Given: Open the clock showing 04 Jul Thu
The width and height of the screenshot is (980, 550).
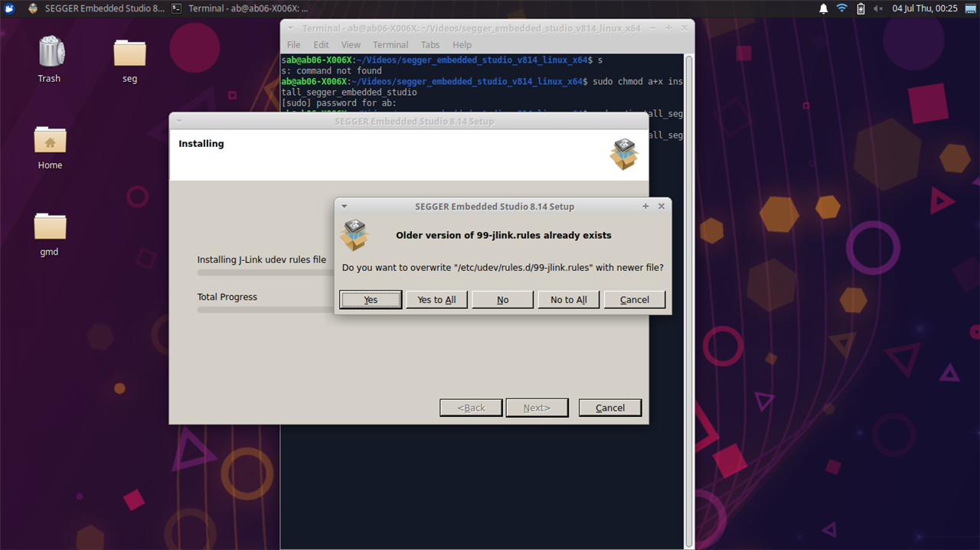Looking at the screenshot, I should 925,8.
